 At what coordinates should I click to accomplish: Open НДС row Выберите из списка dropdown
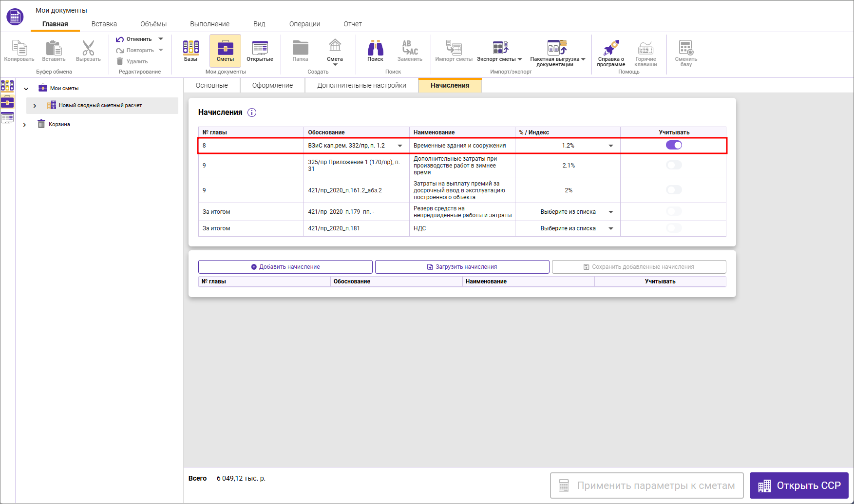(610, 228)
